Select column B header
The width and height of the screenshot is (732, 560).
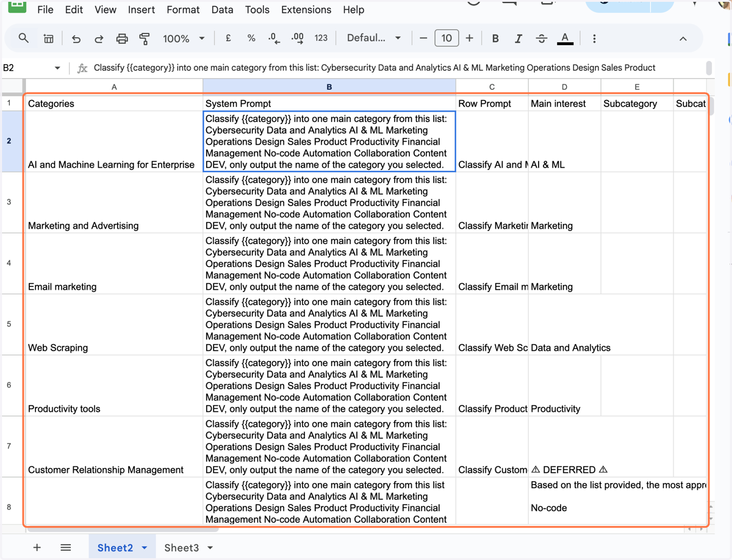point(329,87)
